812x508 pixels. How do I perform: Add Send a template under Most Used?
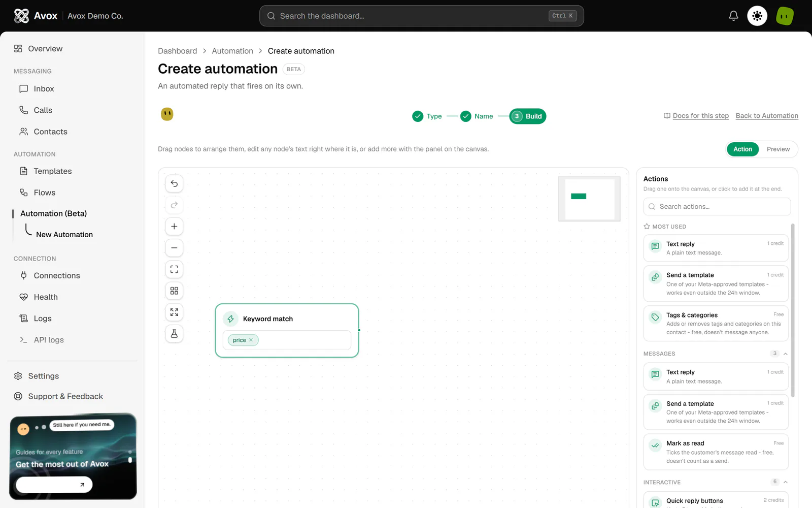coord(716,283)
